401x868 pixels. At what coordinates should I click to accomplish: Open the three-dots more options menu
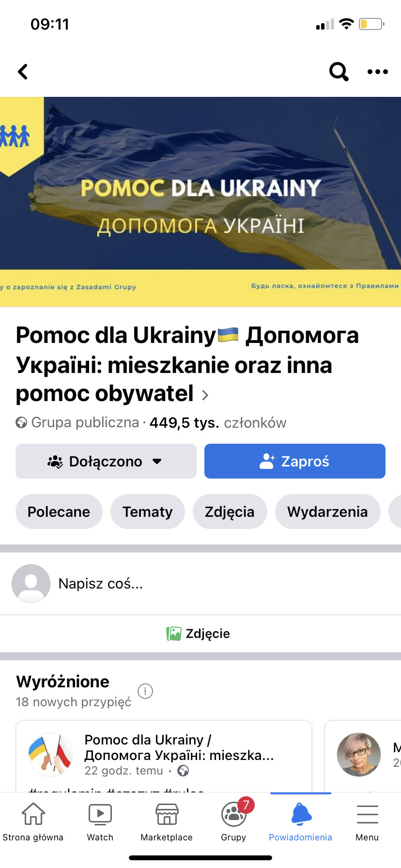[377, 72]
